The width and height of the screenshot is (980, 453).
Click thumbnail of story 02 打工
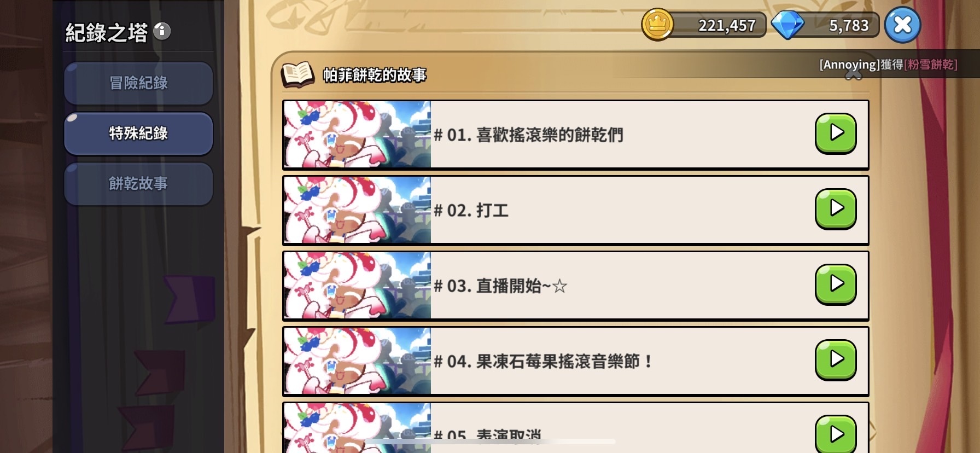(x=358, y=210)
